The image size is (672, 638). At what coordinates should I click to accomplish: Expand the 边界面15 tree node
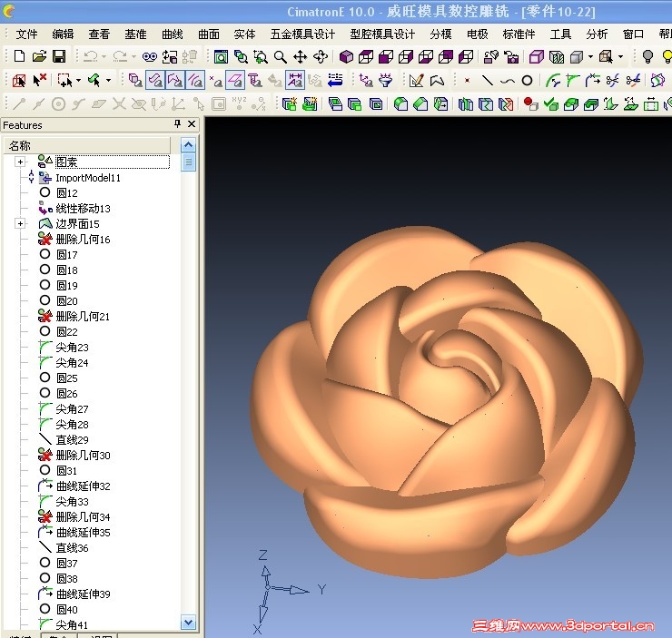tap(20, 223)
